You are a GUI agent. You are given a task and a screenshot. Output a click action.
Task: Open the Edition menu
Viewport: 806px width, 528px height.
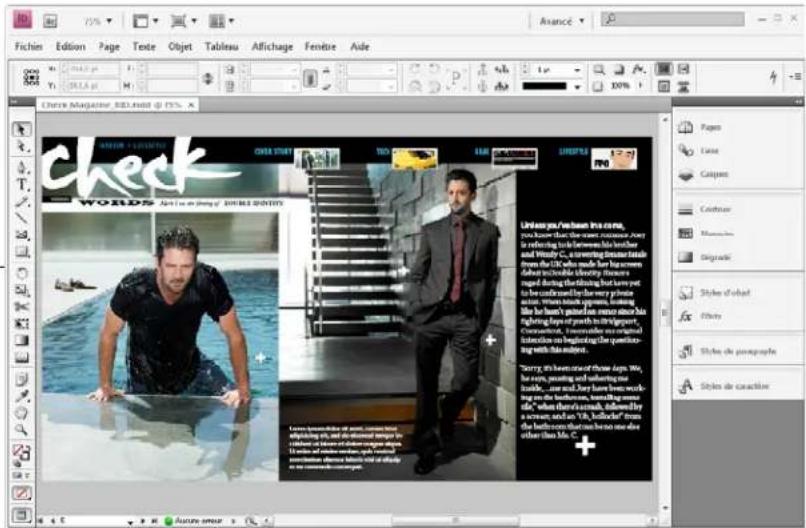(70, 46)
